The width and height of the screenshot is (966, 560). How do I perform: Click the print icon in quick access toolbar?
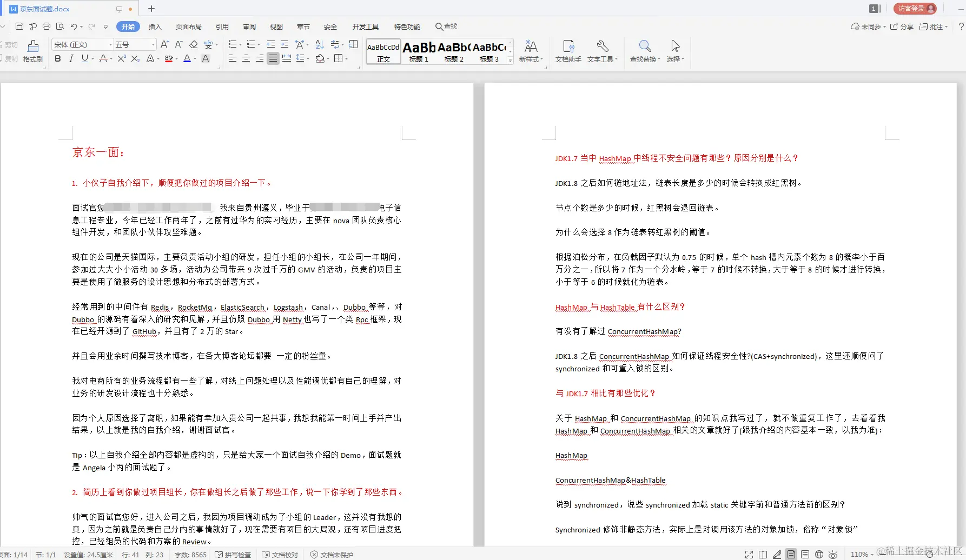click(47, 26)
